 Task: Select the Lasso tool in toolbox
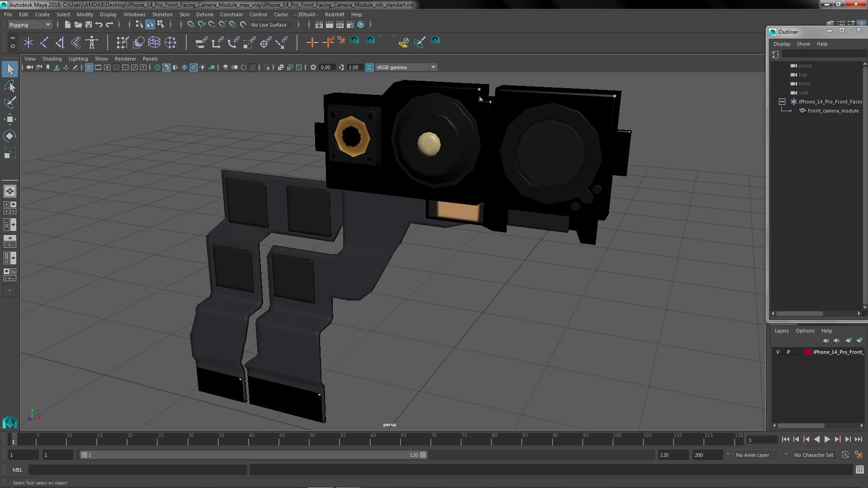9,86
